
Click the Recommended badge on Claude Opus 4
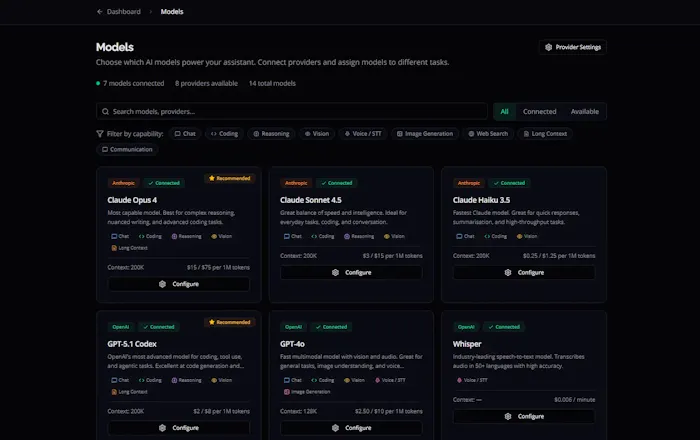coord(230,178)
